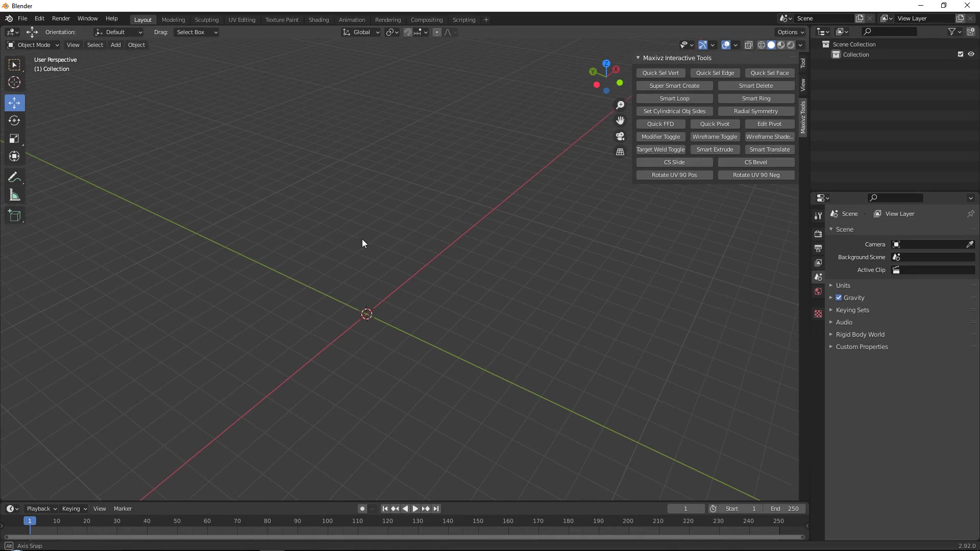Click the Quick Pivot button
This screenshot has height=551, width=980.
pos(715,124)
